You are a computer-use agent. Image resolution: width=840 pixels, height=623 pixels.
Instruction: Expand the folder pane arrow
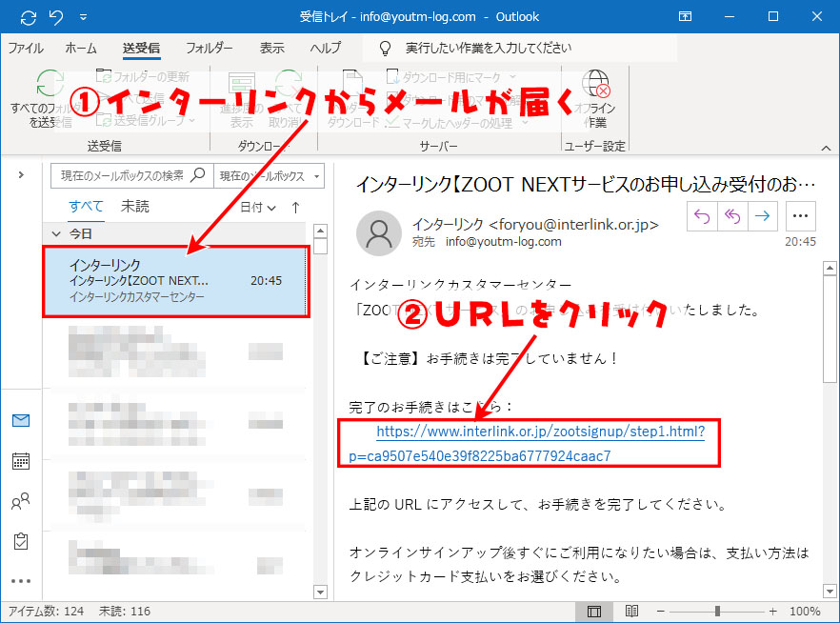click(21, 174)
